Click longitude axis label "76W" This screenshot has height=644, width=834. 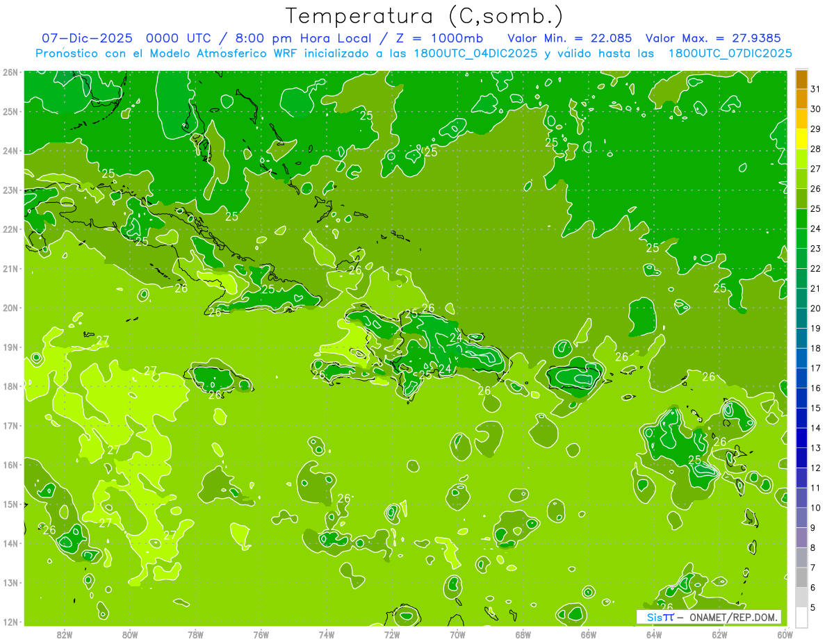coord(261,634)
